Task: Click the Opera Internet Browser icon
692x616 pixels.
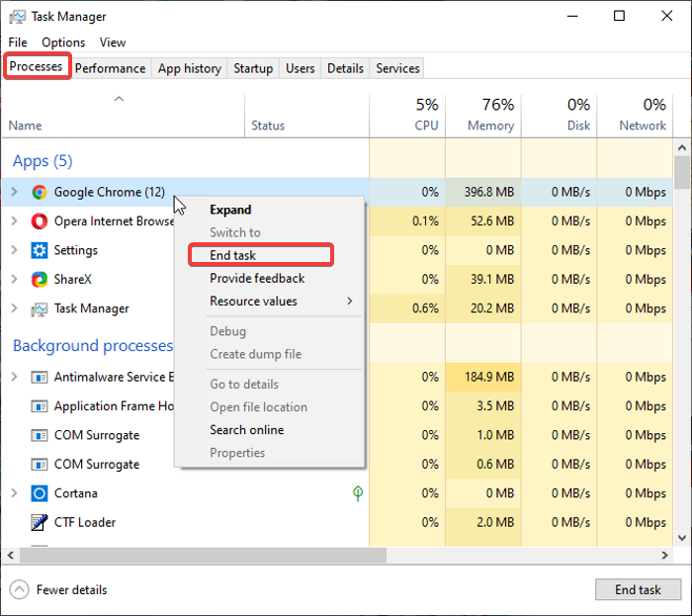Action: tap(40, 221)
